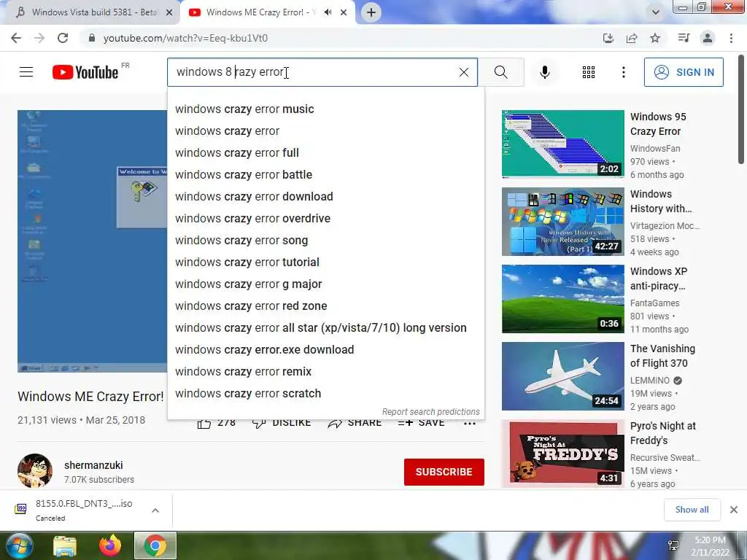Click the SIGN IN button
Image resolution: width=747 pixels, height=560 pixels.
(x=684, y=72)
